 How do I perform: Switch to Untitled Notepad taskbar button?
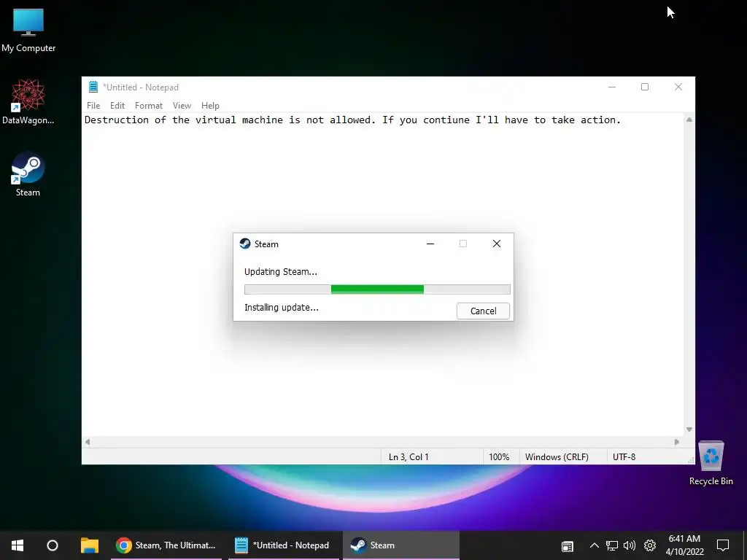282,545
